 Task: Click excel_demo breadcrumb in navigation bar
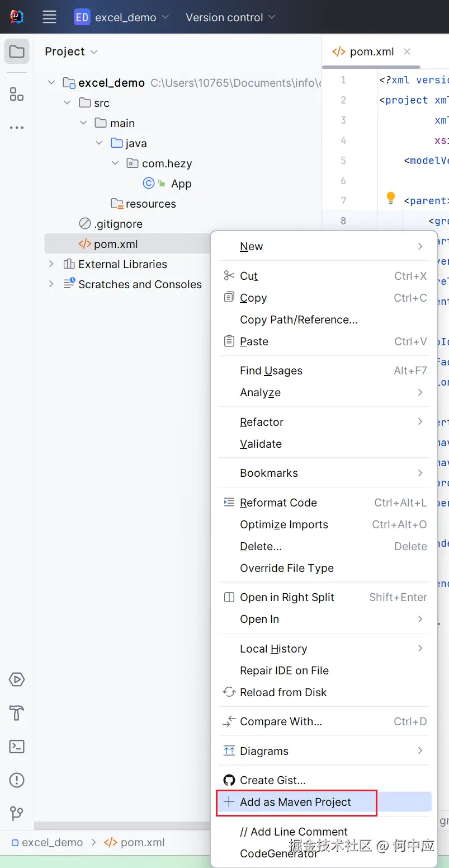pyautogui.click(x=52, y=842)
